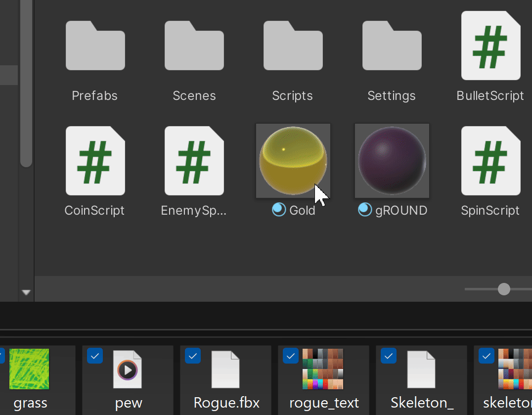Toggle the rogue_text texture import checkbox

point(290,356)
